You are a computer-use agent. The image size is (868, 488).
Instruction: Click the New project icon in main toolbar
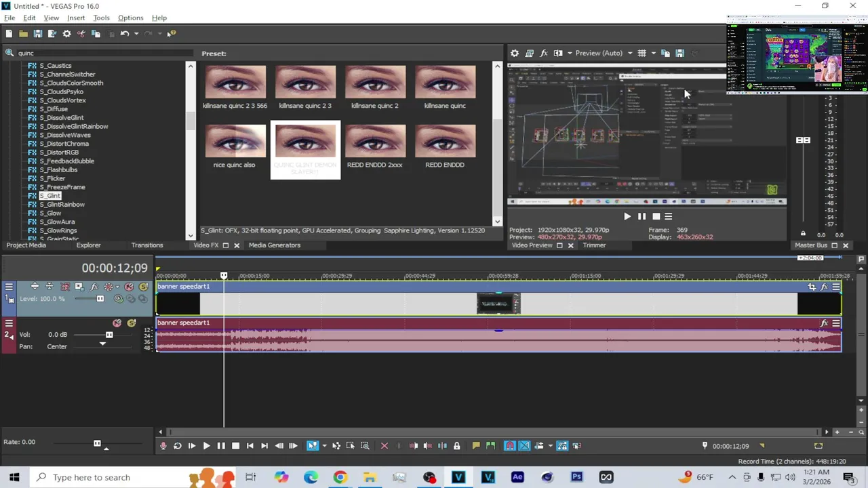(x=9, y=33)
